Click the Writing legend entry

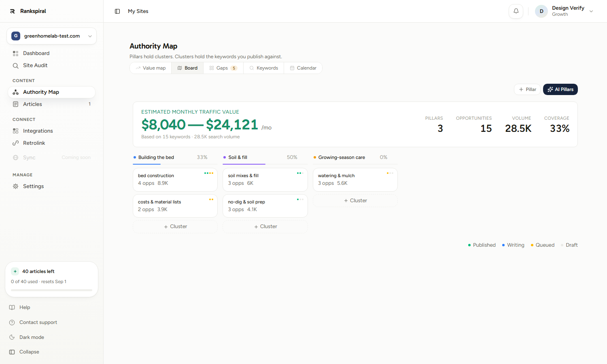(x=513, y=245)
